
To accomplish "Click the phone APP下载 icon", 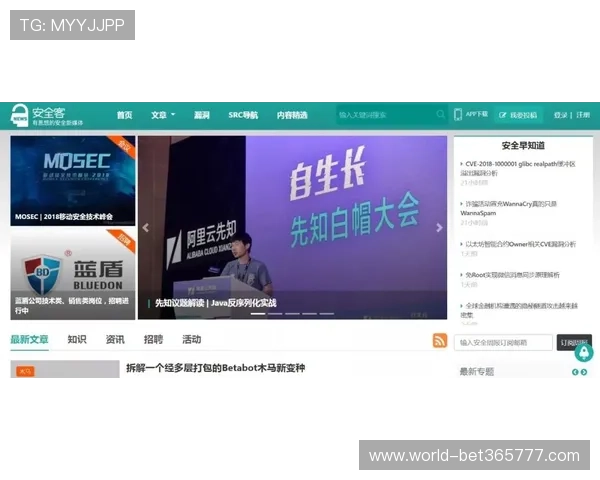I will click(458, 114).
